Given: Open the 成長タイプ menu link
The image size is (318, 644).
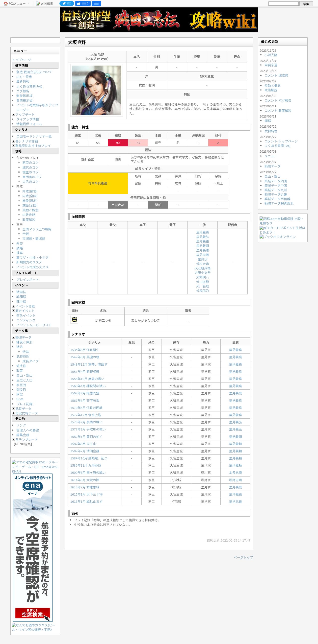Looking at the screenshot, I should 30,361.
